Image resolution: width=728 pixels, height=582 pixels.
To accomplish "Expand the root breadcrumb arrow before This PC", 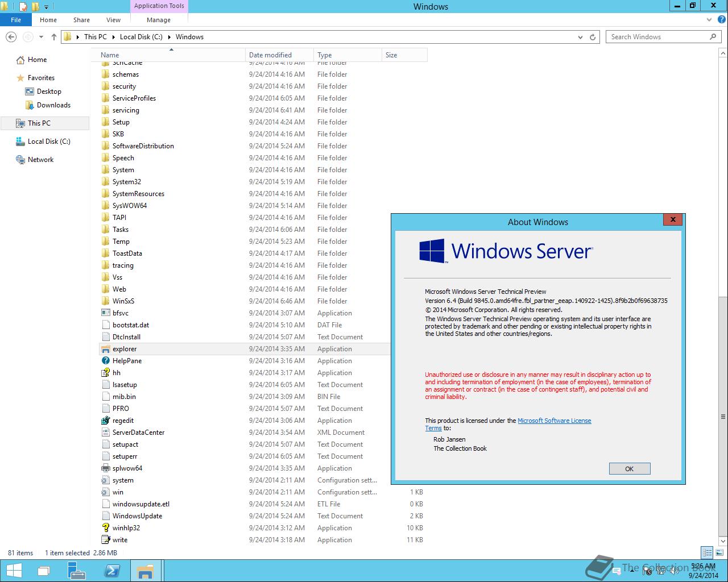I will point(78,37).
